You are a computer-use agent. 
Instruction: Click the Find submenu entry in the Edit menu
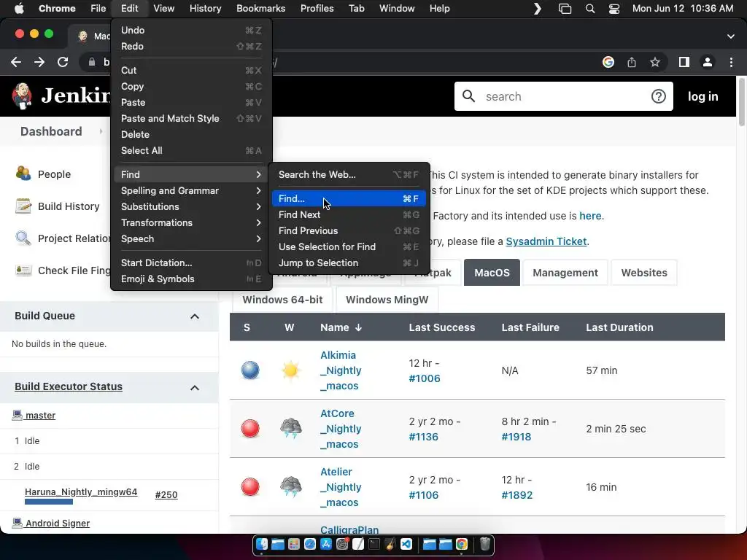[191, 175]
